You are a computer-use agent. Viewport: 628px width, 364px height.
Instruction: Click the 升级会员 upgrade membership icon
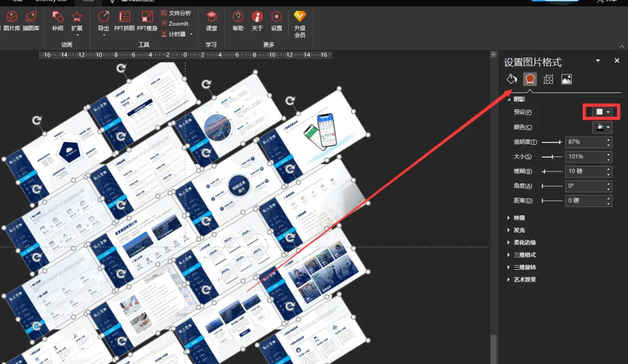(x=299, y=24)
